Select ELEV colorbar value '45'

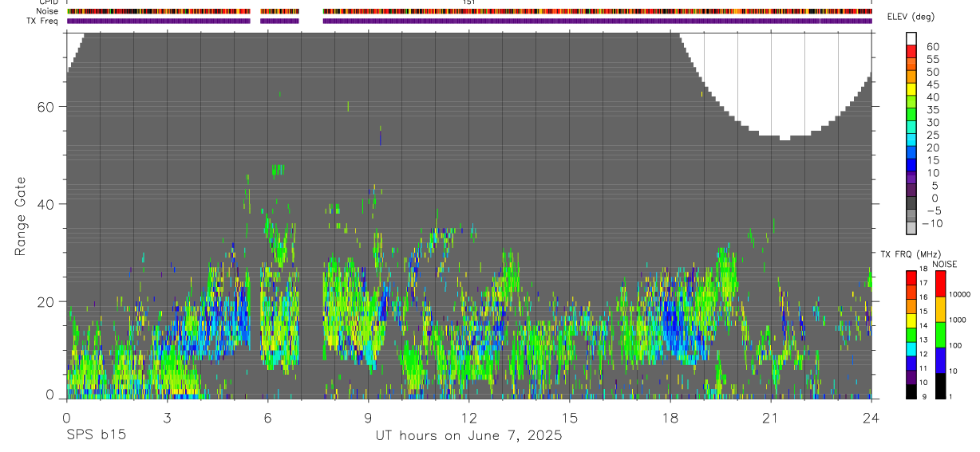[933, 85]
